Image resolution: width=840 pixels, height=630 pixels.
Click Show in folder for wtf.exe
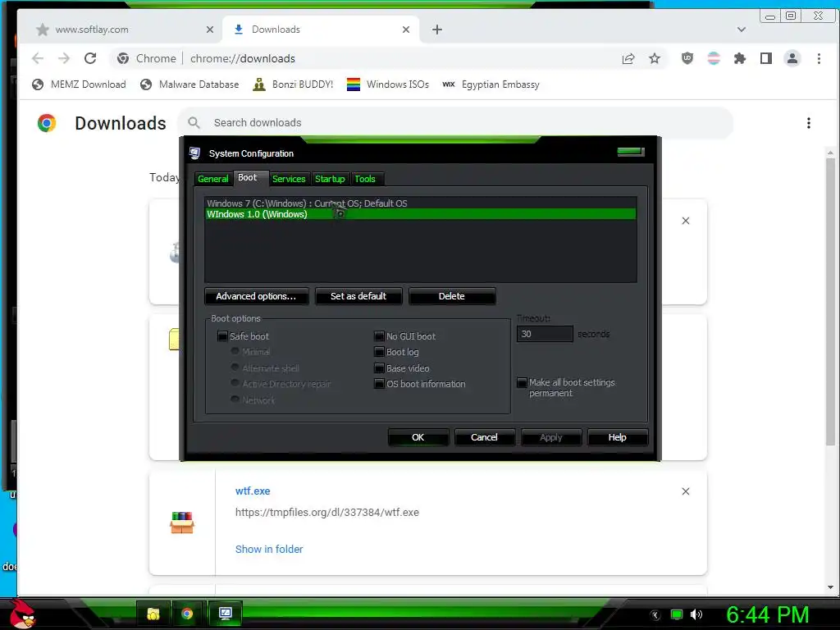pos(269,549)
